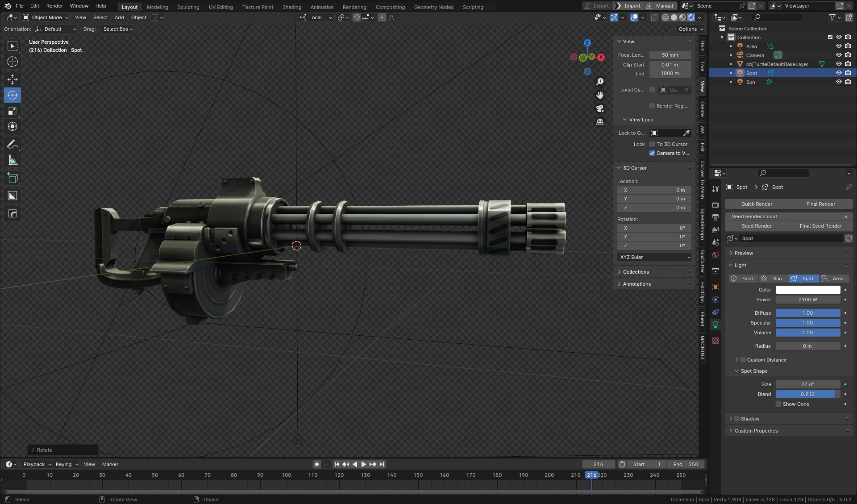Enable the Lock To 3D Cursor checkbox
The image size is (857, 504).
pyautogui.click(x=652, y=144)
